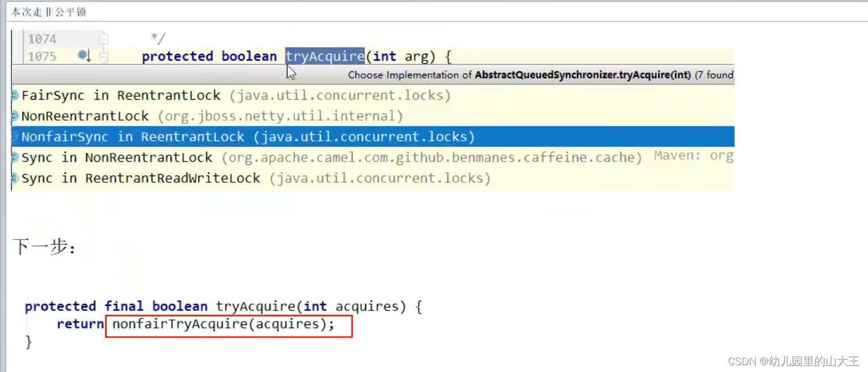Click the 'return' keyword in the snippet
This screenshot has width=868, height=372.
pos(81,324)
